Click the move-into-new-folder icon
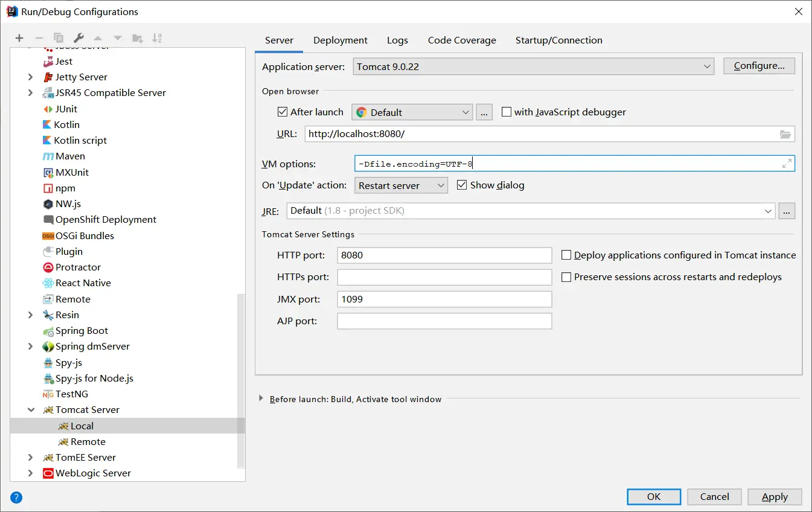 click(x=138, y=38)
